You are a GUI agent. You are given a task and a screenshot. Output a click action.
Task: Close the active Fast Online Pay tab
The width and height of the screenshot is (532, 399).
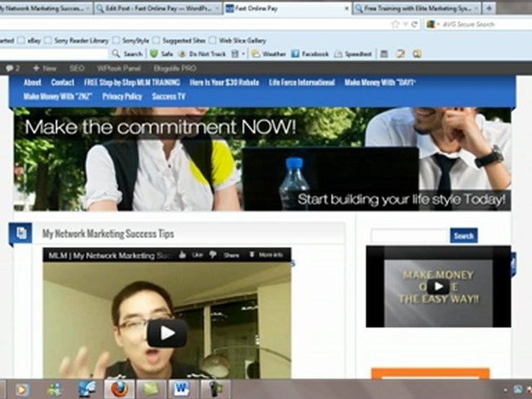[347, 8]
